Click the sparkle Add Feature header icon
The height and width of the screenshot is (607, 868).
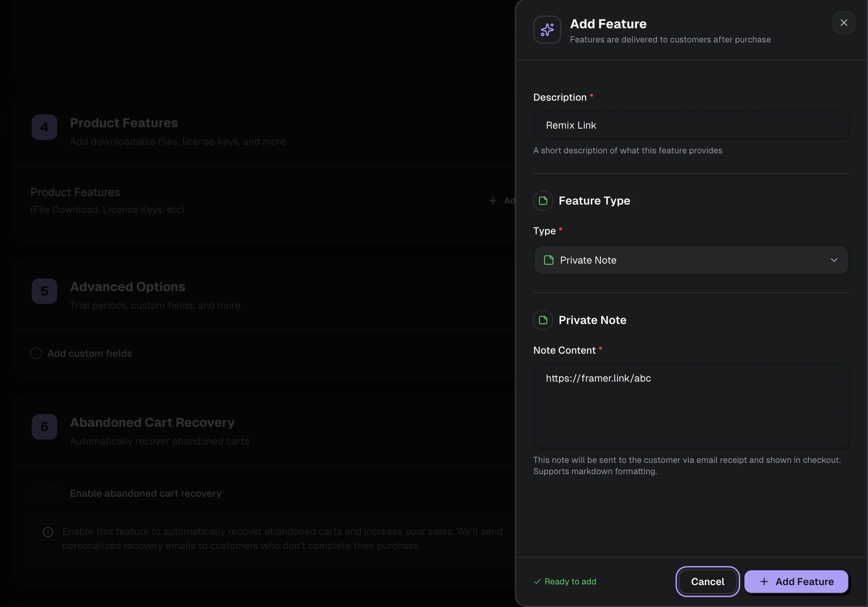547,29
